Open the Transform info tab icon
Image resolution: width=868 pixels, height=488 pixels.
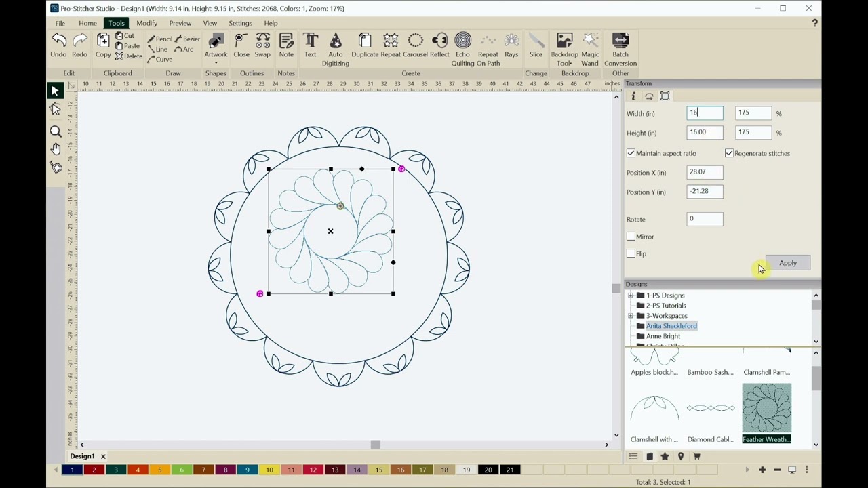(633, 96)
